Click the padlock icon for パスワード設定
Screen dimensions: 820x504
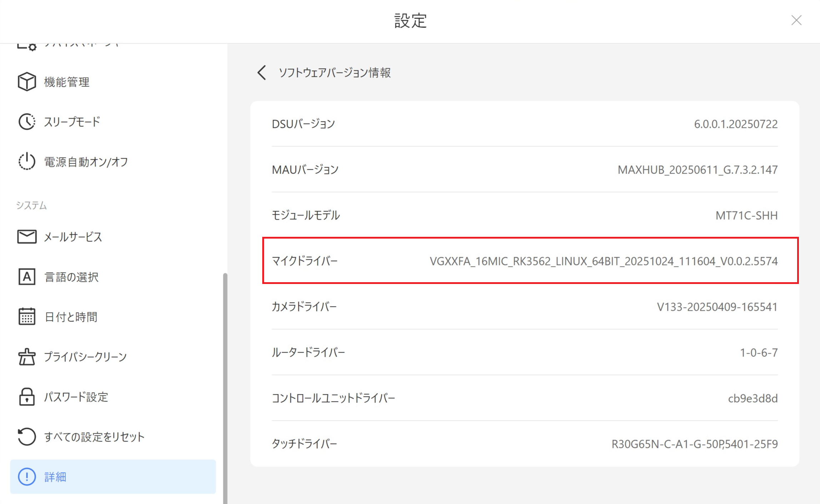27,396
